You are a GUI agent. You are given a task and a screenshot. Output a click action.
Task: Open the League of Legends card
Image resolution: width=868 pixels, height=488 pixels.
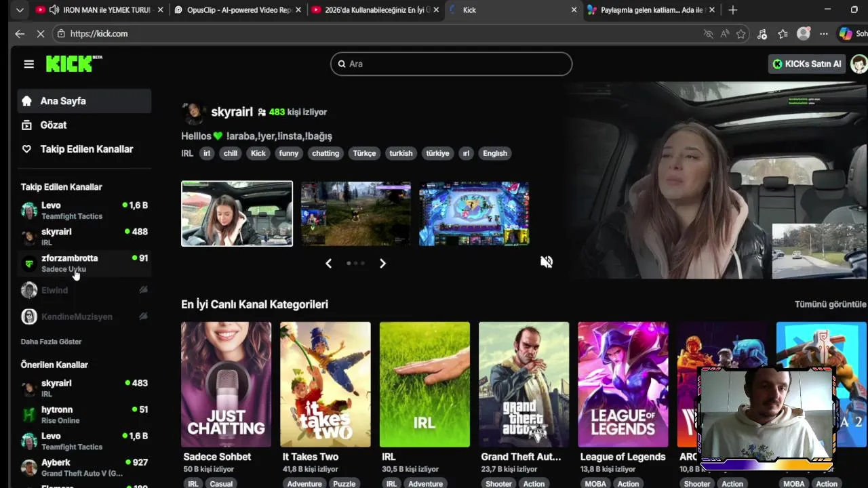click(623, 384)
